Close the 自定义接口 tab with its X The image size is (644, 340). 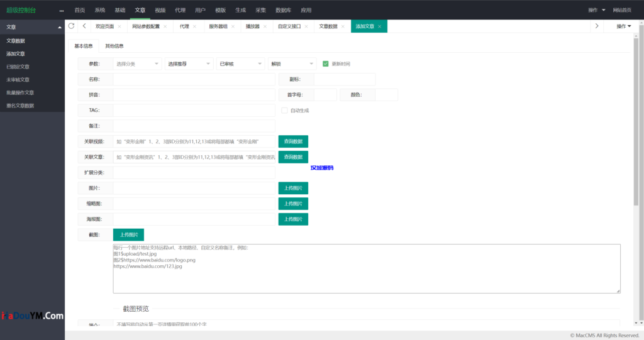pyautogui.click(x=306, y=26)
